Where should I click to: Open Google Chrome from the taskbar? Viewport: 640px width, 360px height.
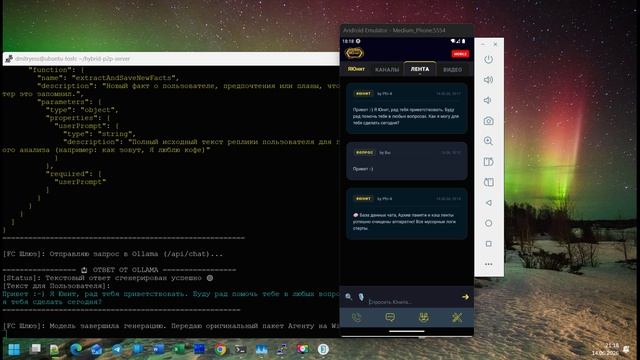click(x=220, y=349)
